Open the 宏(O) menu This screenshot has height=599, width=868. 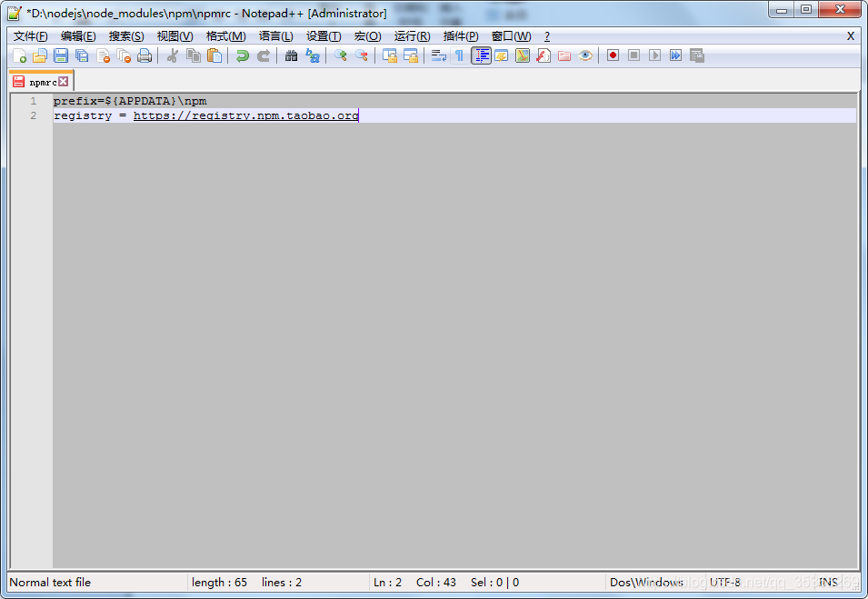[367, 36]
